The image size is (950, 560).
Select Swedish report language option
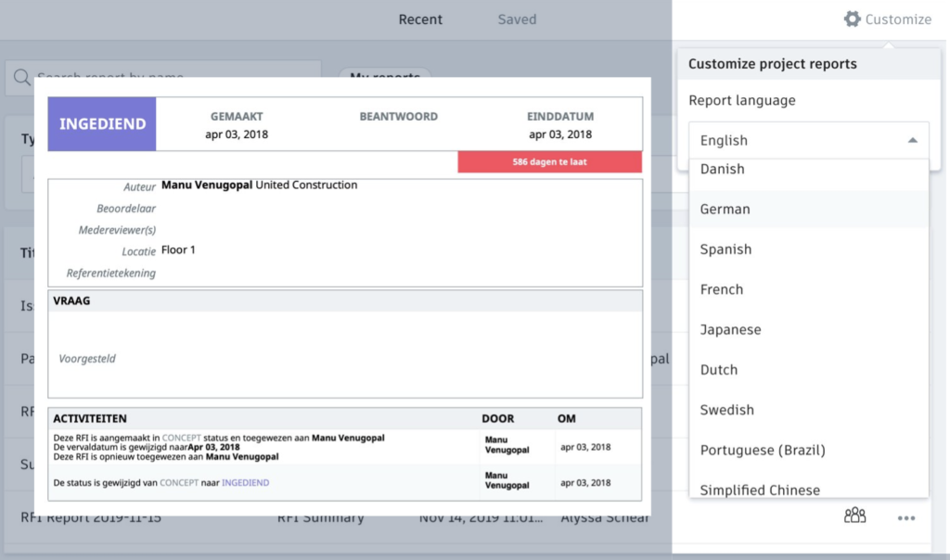(727, 410)
